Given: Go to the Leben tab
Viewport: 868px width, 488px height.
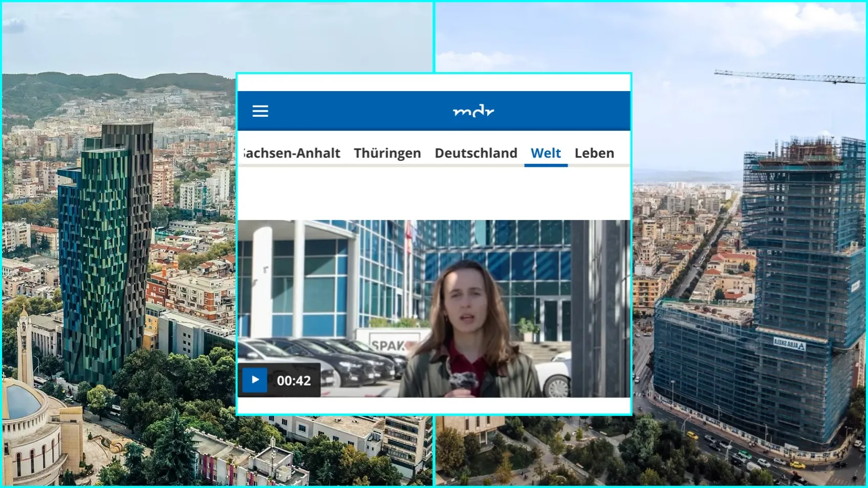Looking at the screenshot, I should click(x=594, y=153).
